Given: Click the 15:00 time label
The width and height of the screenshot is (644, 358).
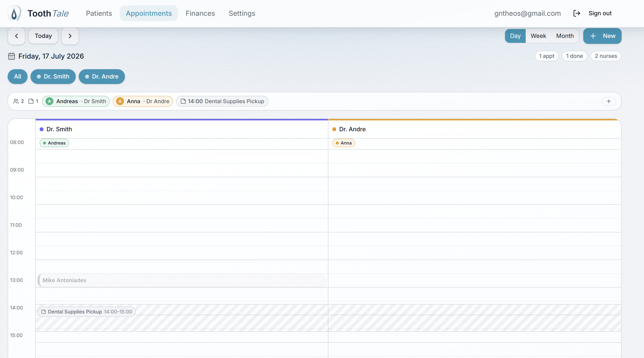Looking at the screenshot, I should point(16,335).
